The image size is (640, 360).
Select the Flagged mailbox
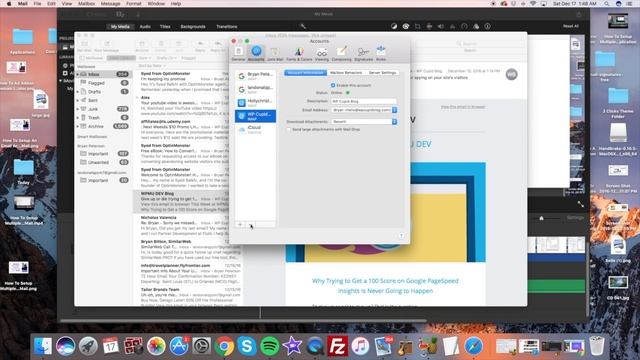pyautogui.click(x=104, y=83)
